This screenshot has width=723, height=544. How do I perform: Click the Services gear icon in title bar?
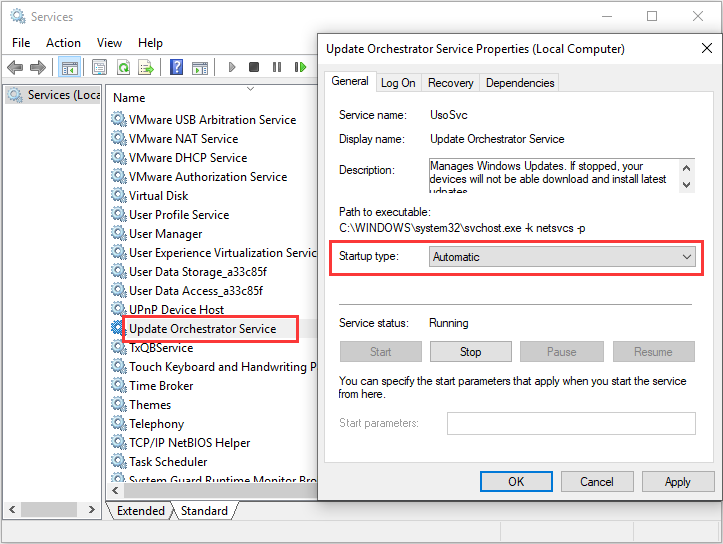(18, 17)
